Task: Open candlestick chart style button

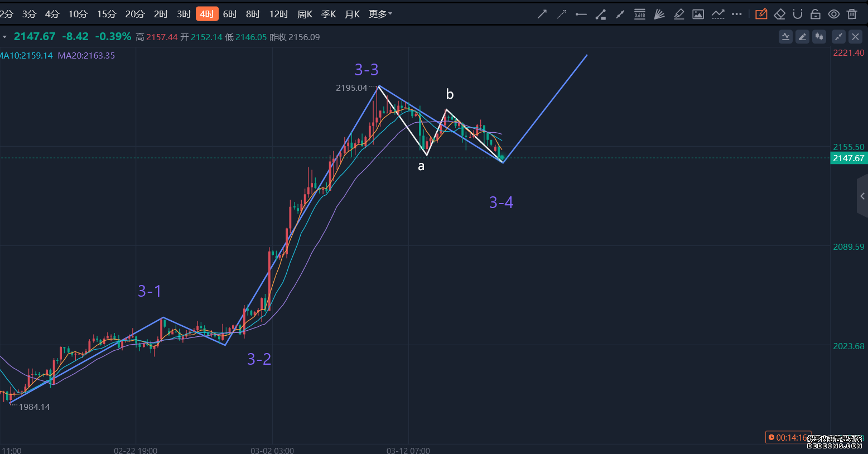Action: tap(819, 37)
